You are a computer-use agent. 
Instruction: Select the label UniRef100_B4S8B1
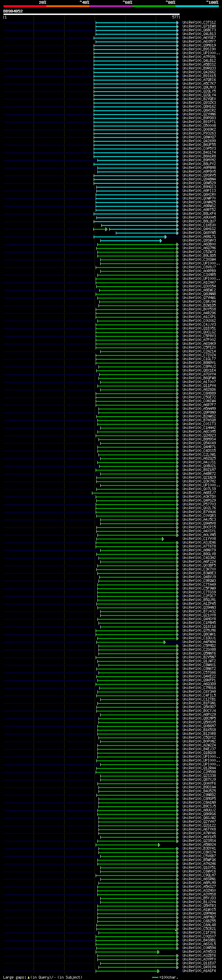[x=199, y=940]
